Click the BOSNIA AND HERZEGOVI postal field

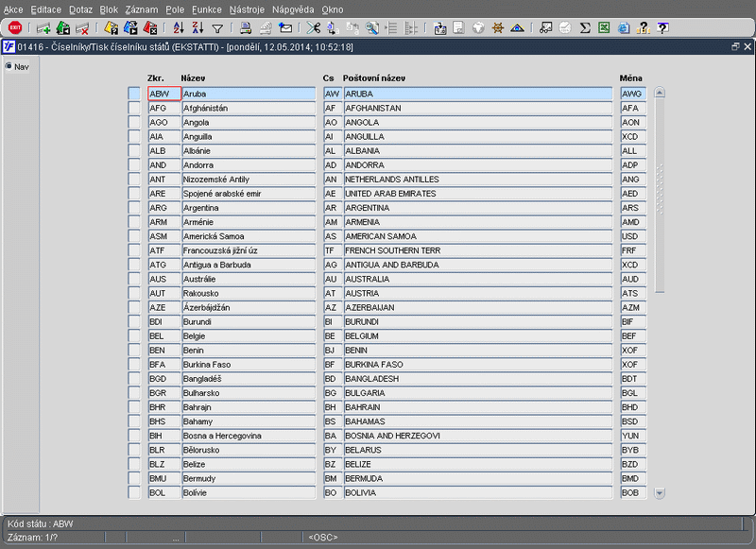click(478, 436)
